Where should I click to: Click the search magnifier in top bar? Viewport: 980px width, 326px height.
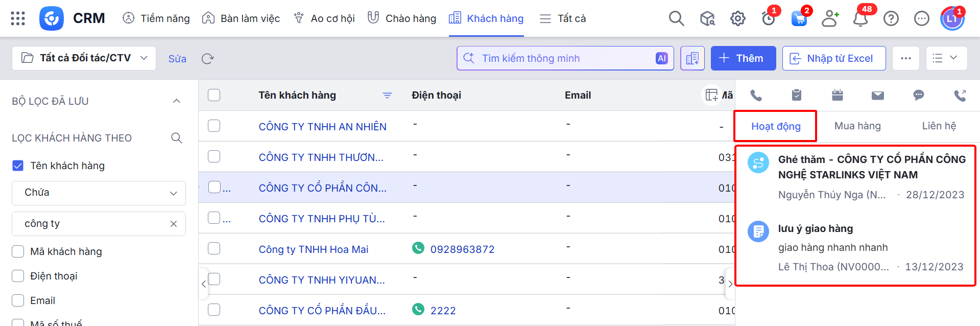(676, 19)
